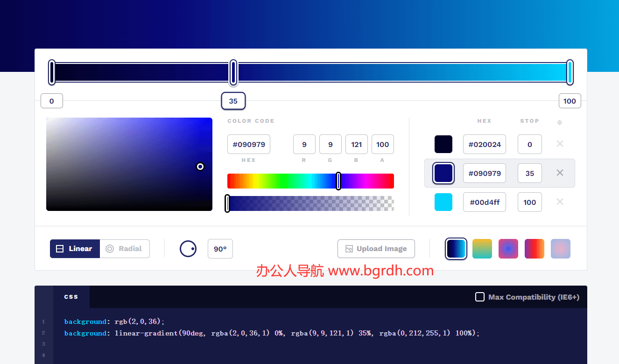Click the navy #090979 color swatch

(443, 173)
